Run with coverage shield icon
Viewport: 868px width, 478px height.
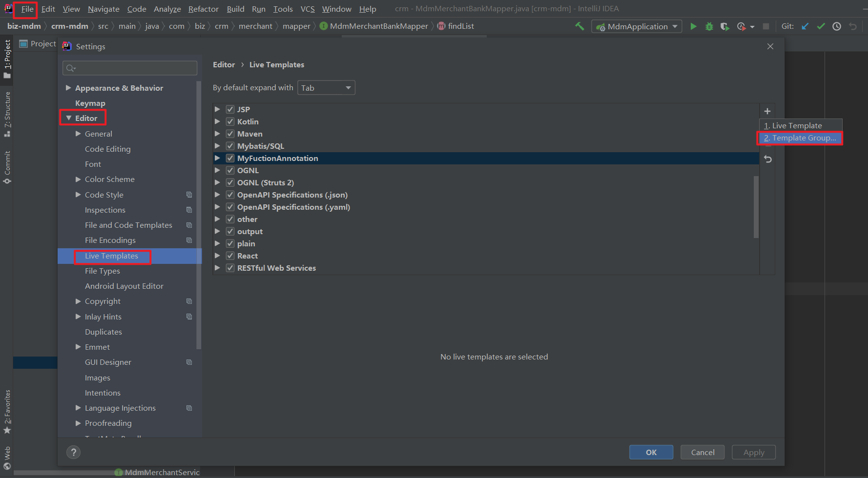(725, 26)
